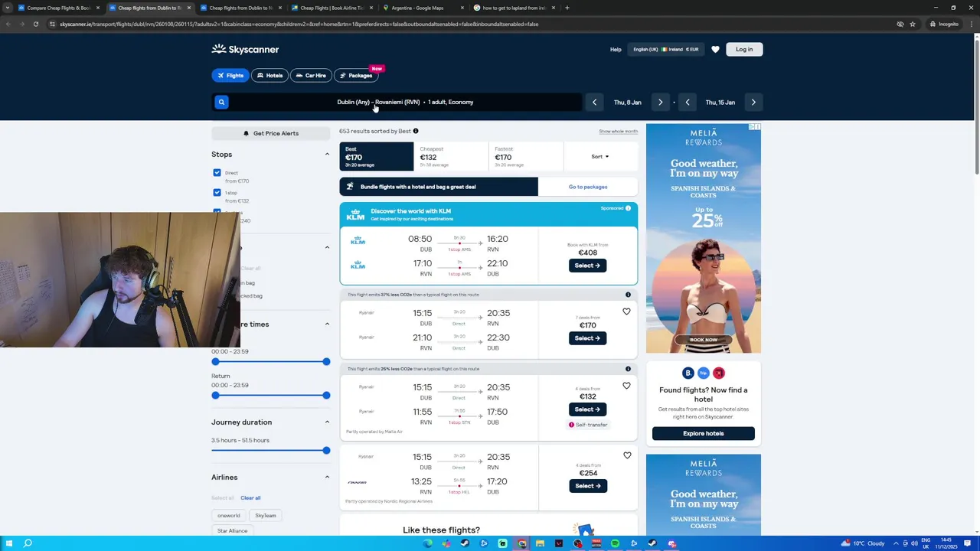Open taskbar search icon
The width and height of the screenshot is (980, 551).
click(28, 543)
